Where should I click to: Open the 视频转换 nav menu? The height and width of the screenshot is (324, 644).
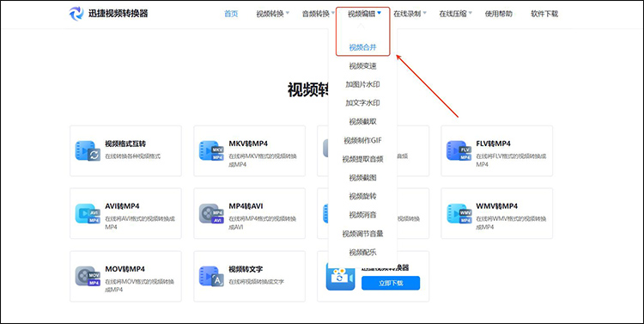tap(270, 14)
